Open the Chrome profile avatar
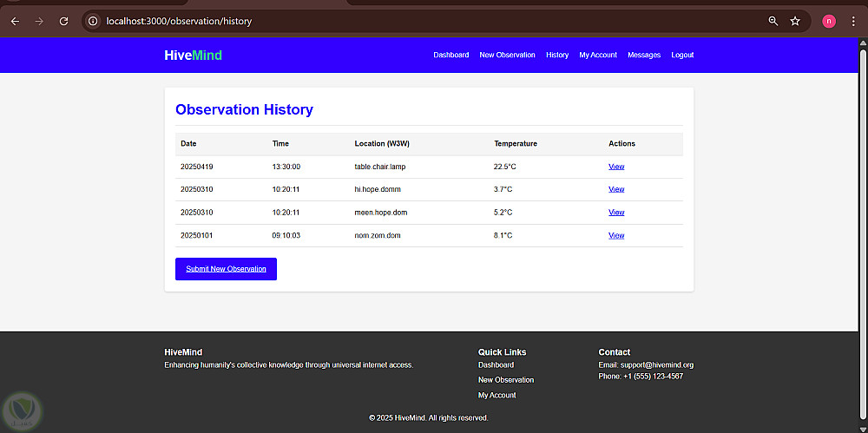868x433 pixels. (829, 21)
